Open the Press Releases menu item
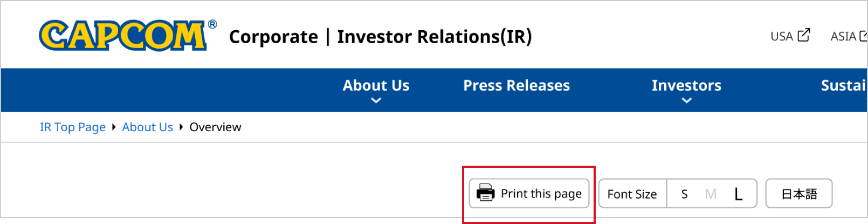This screenshot has width=868, height=224. point(516,85)
